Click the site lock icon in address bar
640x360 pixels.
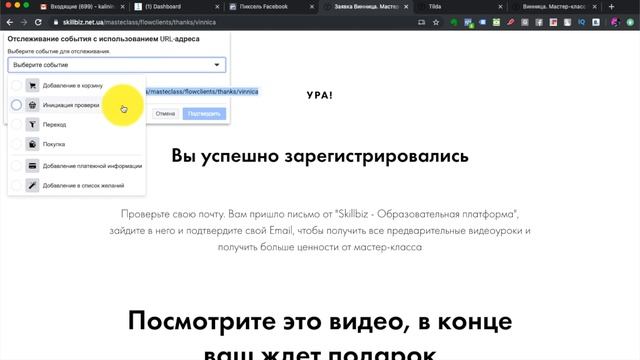click(x=56, y=22)
